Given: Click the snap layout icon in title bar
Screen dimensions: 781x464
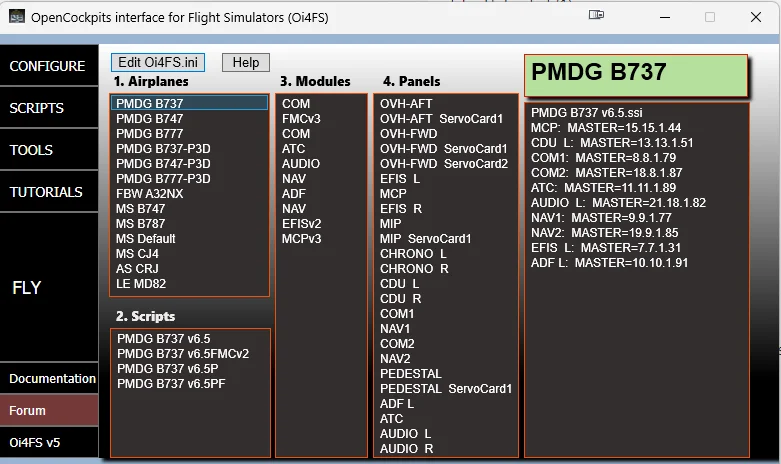Looking at the screenshot, I should pos(596,15).
